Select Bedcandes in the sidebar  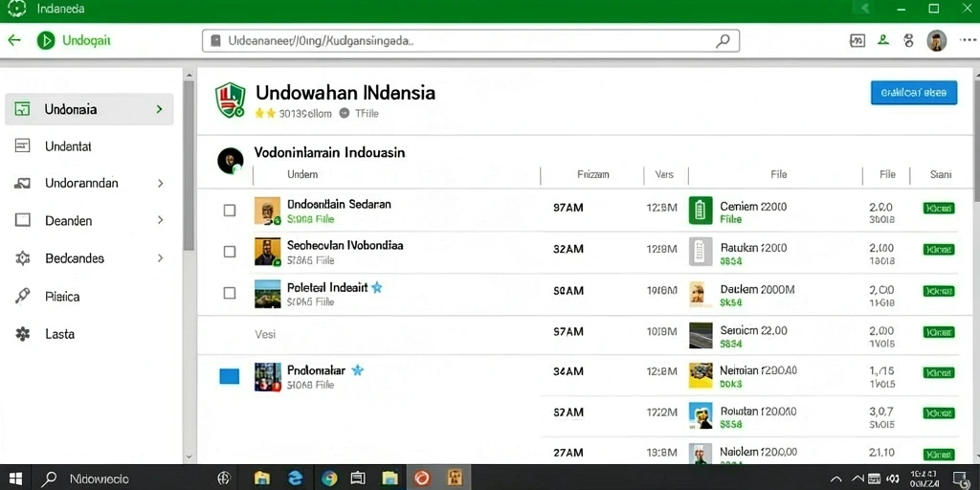89,258
